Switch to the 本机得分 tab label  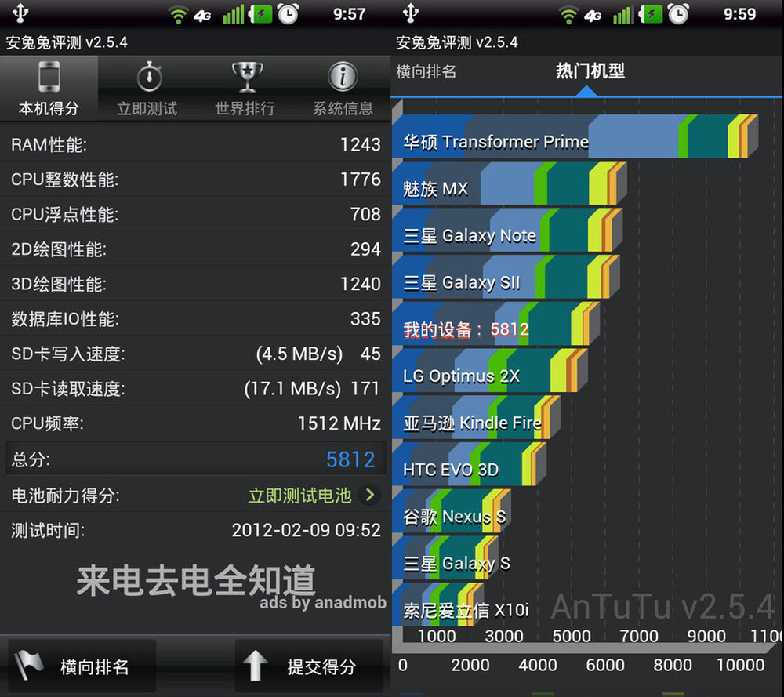click(x=49, y=108)
